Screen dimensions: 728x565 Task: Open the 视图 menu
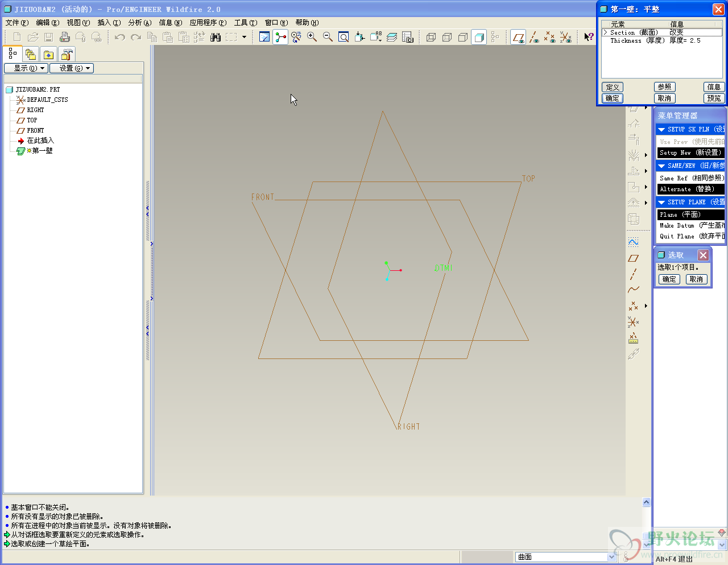78,23
